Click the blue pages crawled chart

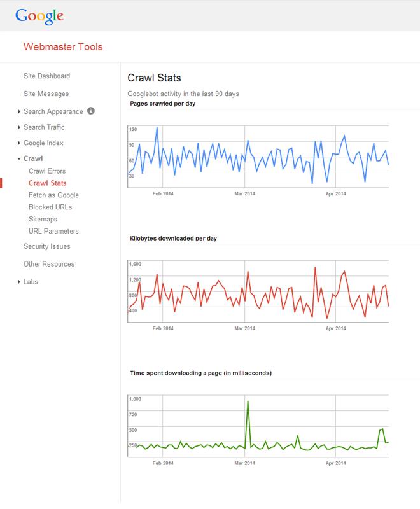(x=258, y=157)
